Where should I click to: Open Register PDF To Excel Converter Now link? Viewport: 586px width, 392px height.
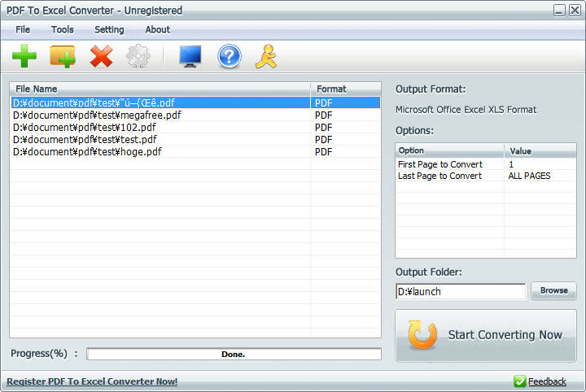pos(92,381)
